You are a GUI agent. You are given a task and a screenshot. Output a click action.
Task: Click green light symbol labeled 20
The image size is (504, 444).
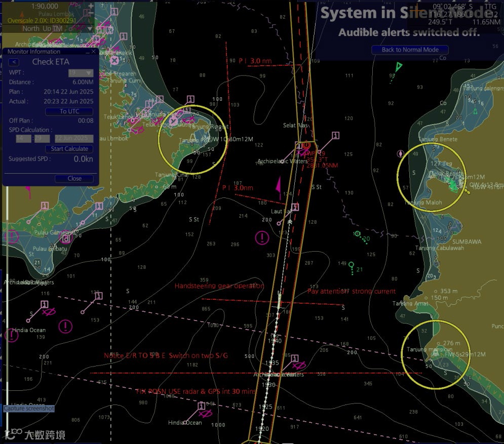click(357, 233)
